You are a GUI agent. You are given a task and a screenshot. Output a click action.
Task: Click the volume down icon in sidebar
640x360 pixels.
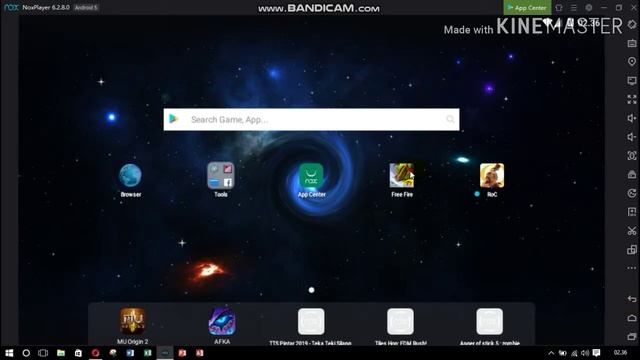[632, 137]
